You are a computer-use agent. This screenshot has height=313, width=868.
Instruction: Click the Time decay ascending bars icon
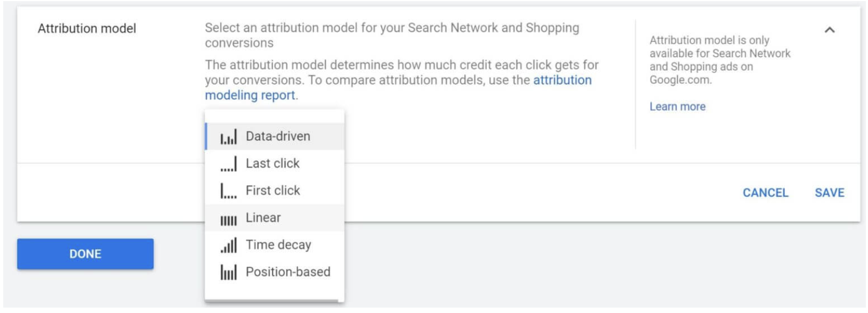click(x=229, y=246)
